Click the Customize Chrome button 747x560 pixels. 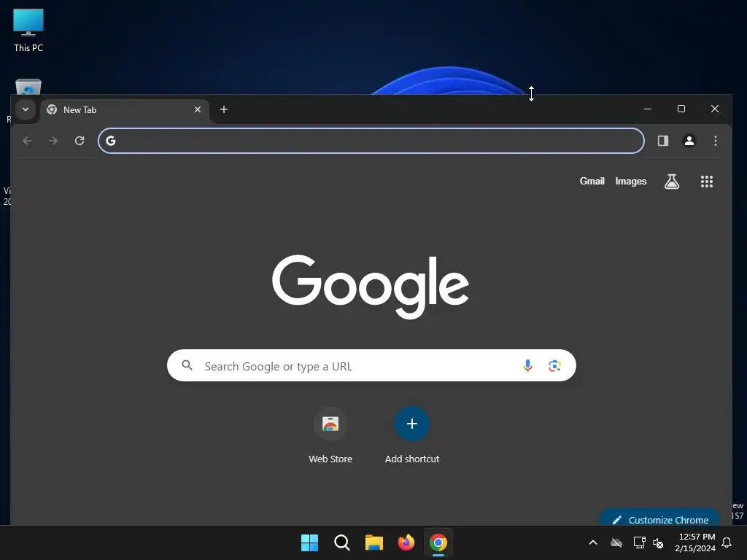coord(659,518)
